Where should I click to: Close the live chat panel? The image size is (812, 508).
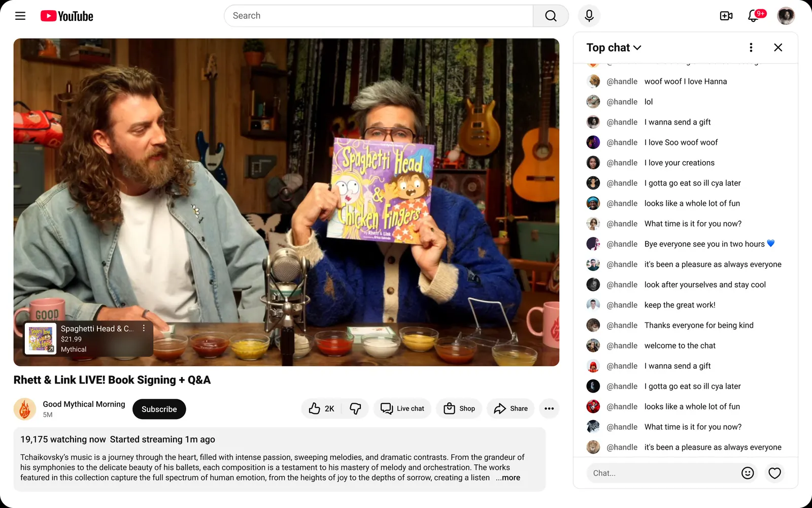[778, 47]
